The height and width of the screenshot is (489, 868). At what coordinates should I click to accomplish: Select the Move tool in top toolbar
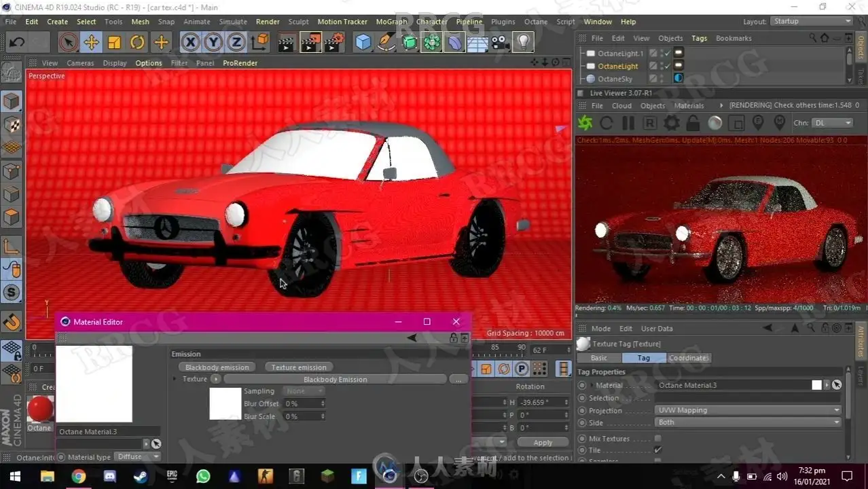pos(91,43)
